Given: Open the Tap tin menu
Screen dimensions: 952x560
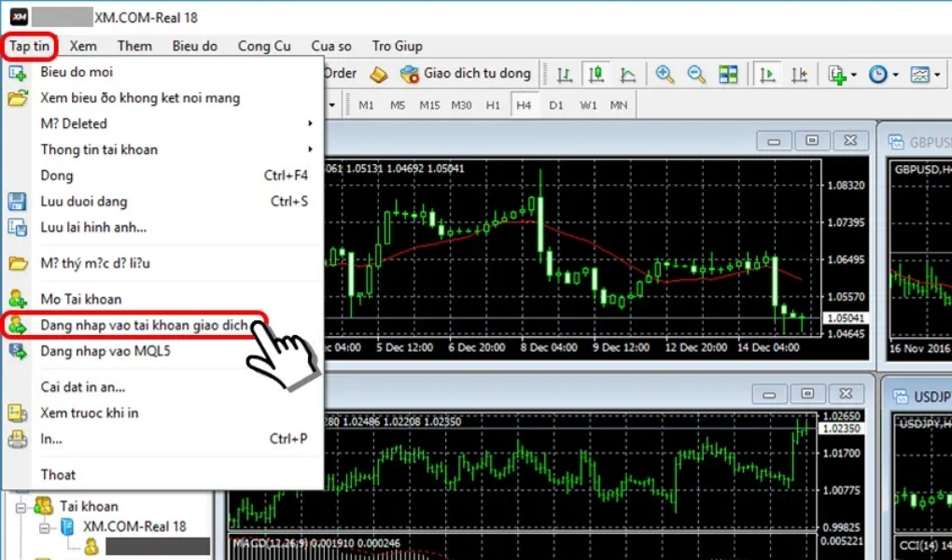Looking at the screenshot, I should point(29,46).
